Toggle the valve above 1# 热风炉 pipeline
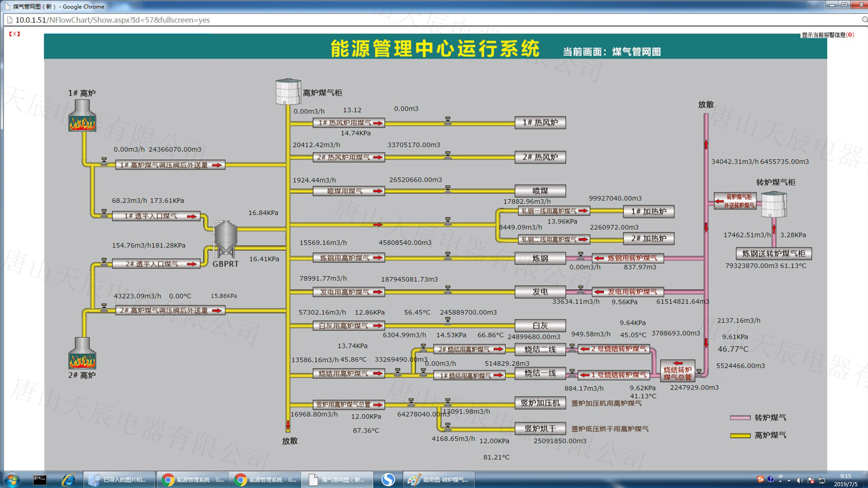This screenshot has width=868, height=488. (x=448, y=120)
